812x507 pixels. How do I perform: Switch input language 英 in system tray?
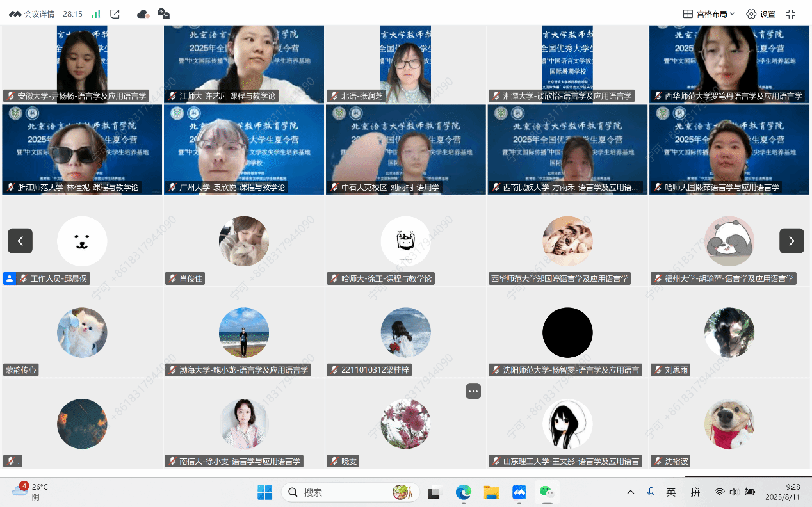pyautogui.click(x=671, y=492)
